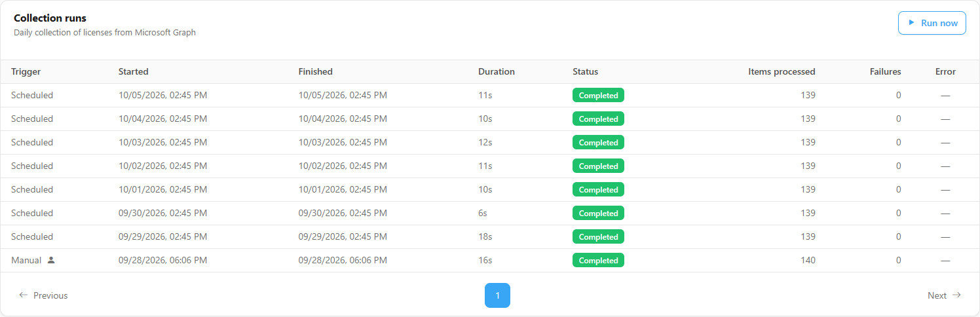Click the right arrow icon of Next
Viewport: 980px width, 317px height.
[956, 295]
